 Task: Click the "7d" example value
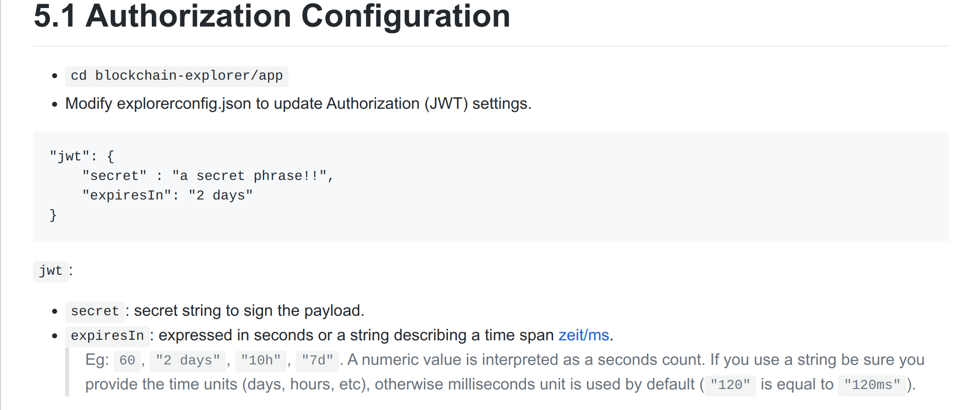[x=317, y=360]
